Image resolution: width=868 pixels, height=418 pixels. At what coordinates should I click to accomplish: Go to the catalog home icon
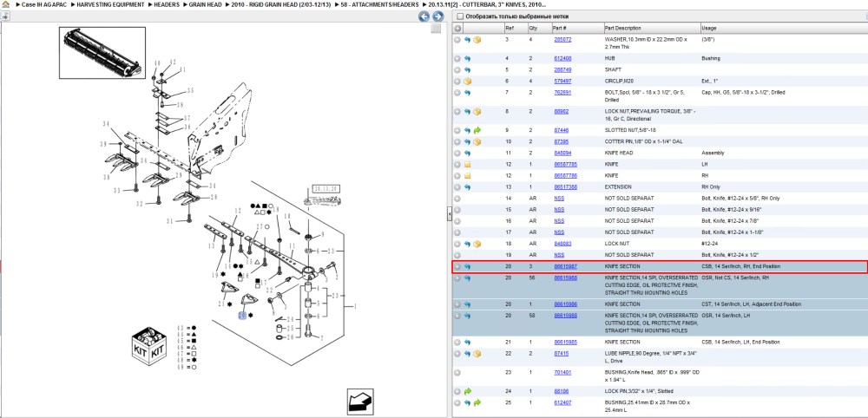5,3
